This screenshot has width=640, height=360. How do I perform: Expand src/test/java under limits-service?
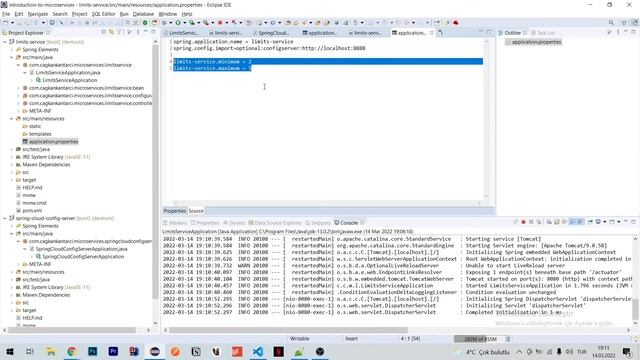[11, 149]
